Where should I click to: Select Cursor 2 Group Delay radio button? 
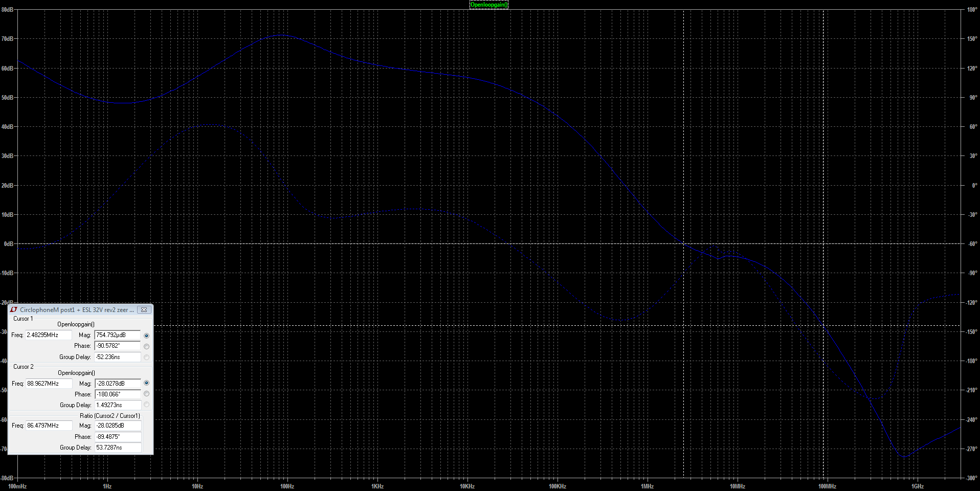point(147,405)
